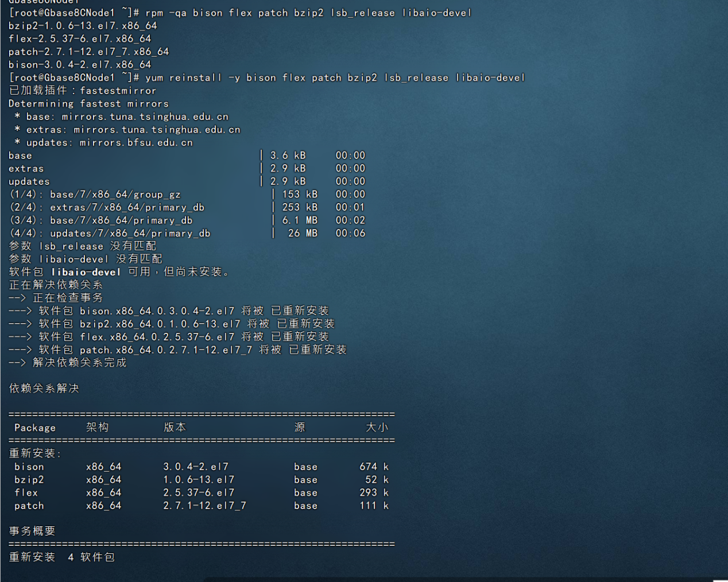The image size is (728, 582).
Task: Click 'bison' in the package table
Action: tap(29, 467)
